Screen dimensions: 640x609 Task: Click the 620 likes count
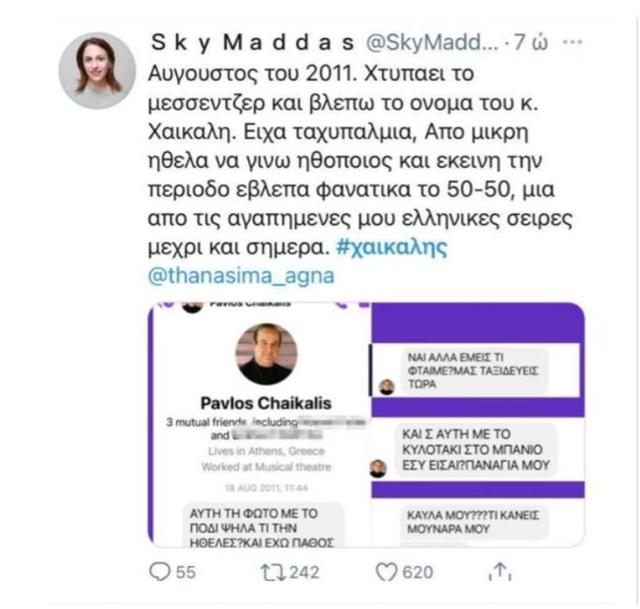pos(418,572)
